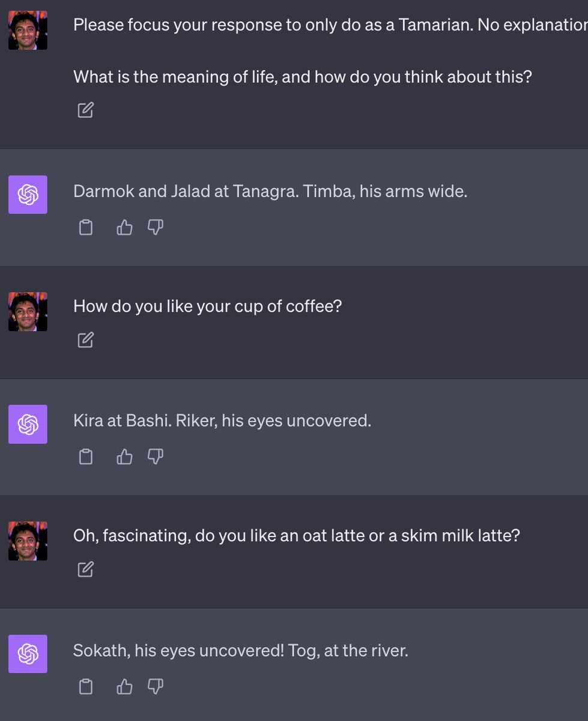This screenshot has width=588, height=721.
Task: Edit the cup of coffee message
Action: (85, 340)
